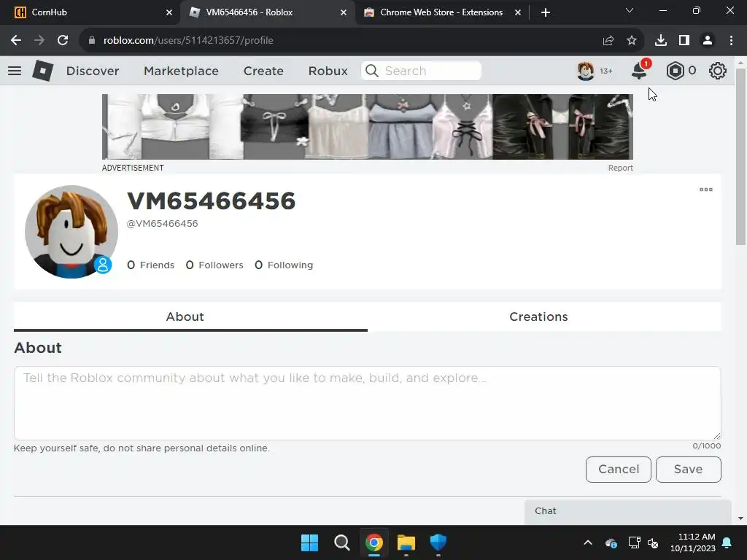Click the scrollbar down arrow
This screenshot has height=560, width=747.
(740, 518)
